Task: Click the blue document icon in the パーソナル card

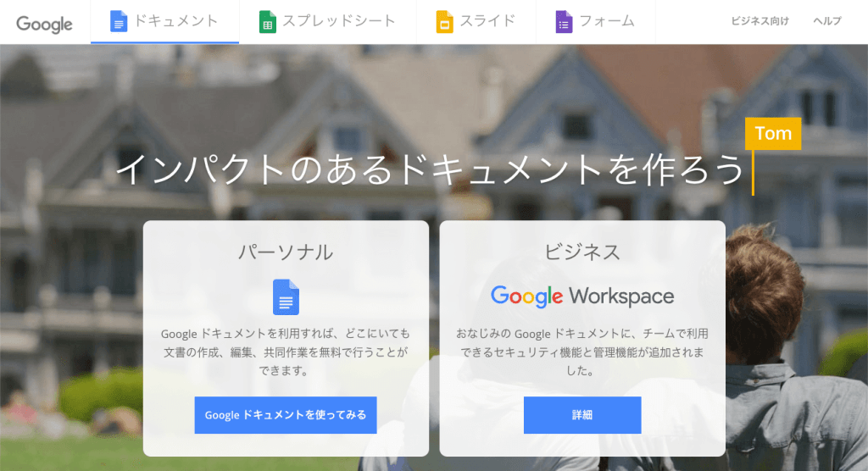Action: pos(286,297)
